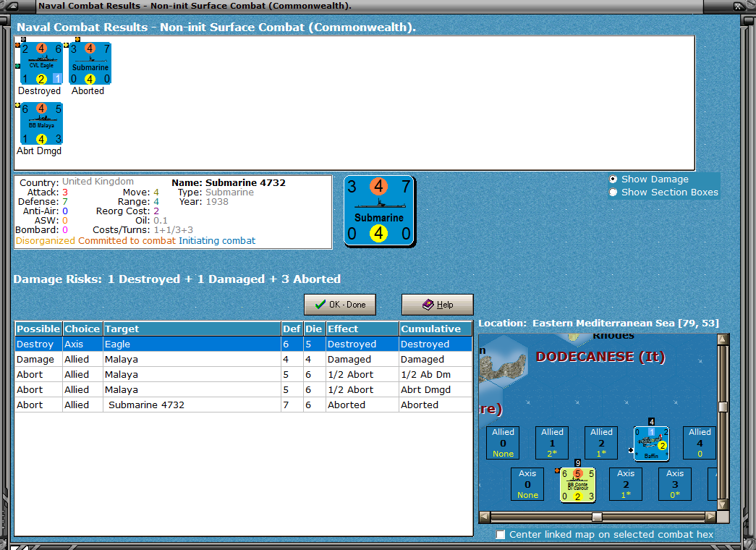Select the Malaya row with cumulative Abrt Dmgd
This screenshot has width=756, height=550.
244,390
